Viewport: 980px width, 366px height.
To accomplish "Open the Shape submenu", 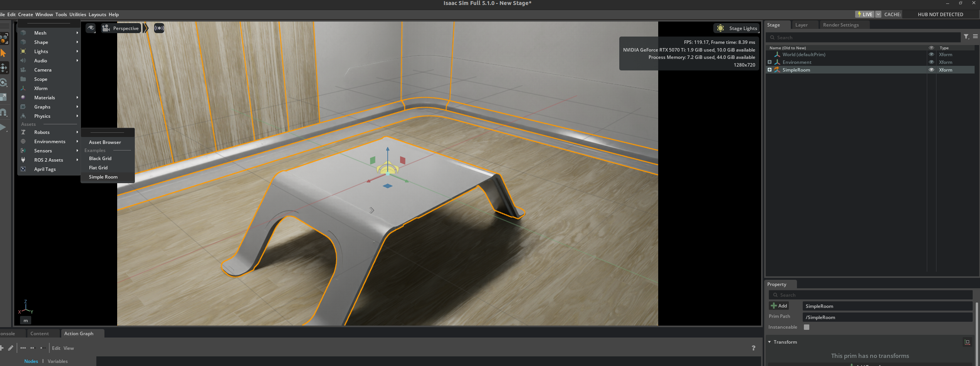I will 49,42.
